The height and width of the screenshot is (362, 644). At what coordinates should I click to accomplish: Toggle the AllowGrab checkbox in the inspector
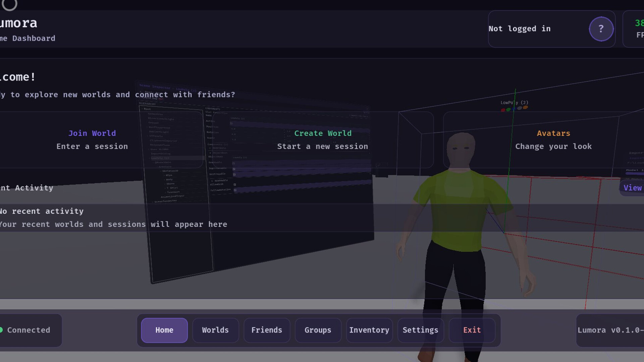tap(235, 185)
